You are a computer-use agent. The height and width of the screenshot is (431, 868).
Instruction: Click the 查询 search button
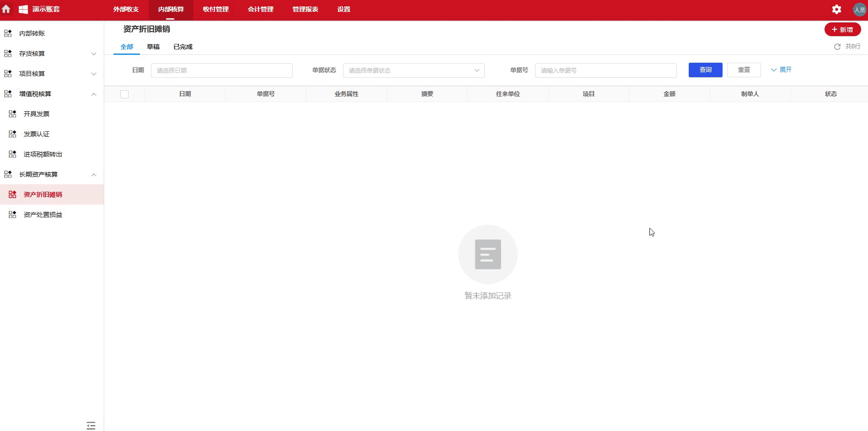705,70
